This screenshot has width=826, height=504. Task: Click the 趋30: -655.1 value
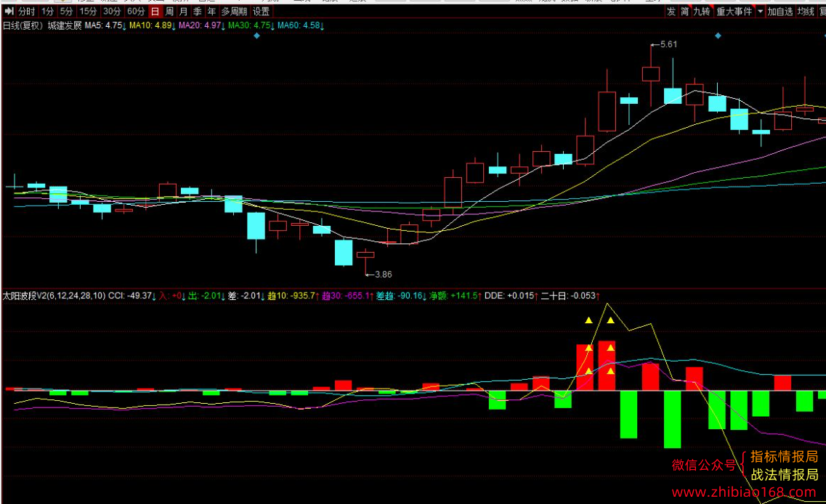[x=348, y=296]
